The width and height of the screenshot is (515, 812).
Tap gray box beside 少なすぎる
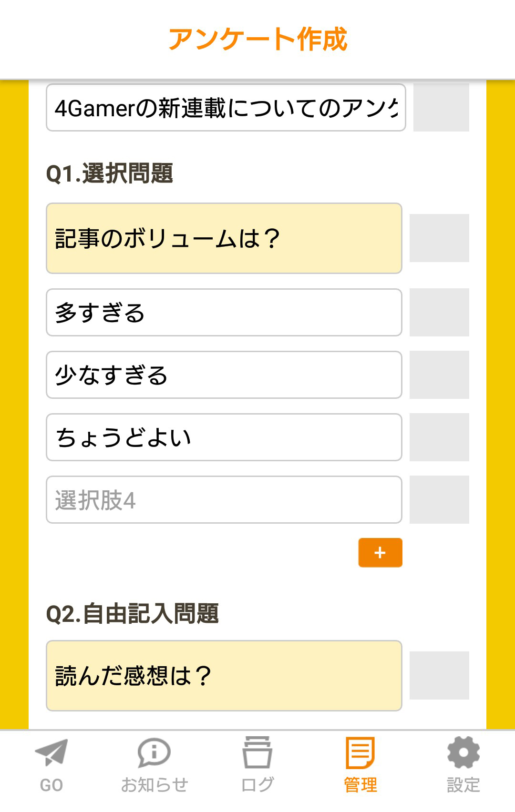(x=439, y=375)
